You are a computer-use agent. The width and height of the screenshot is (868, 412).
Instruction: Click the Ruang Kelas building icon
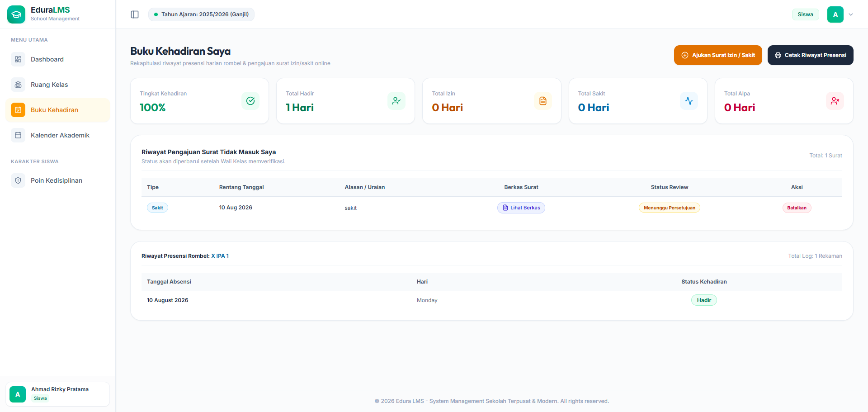(x=18, y=85)
